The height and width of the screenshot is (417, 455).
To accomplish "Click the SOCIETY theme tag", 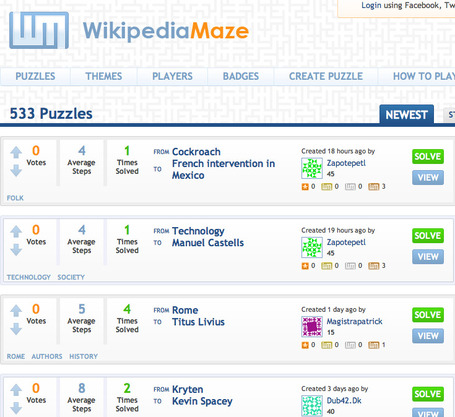I will point(71,277).
